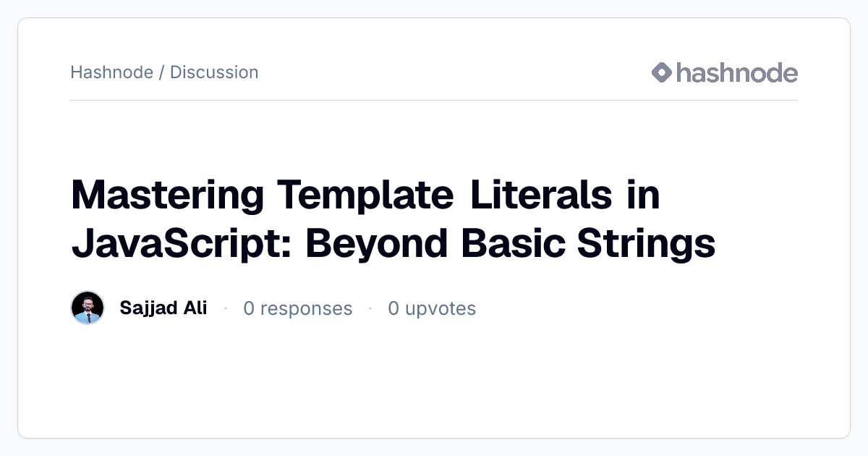
Task: Click the word Mastering in title
Action: [x=168, y=195]
